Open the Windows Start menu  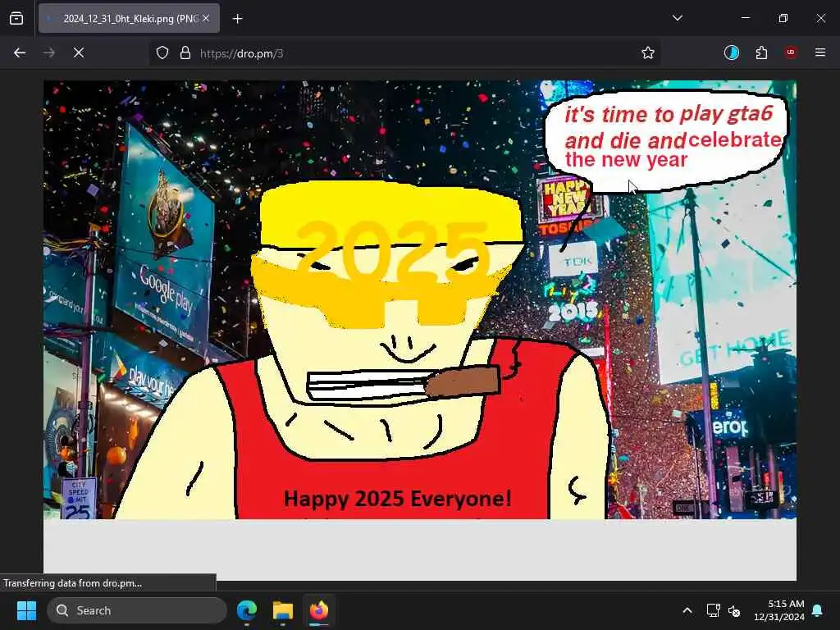coord(26,610)
